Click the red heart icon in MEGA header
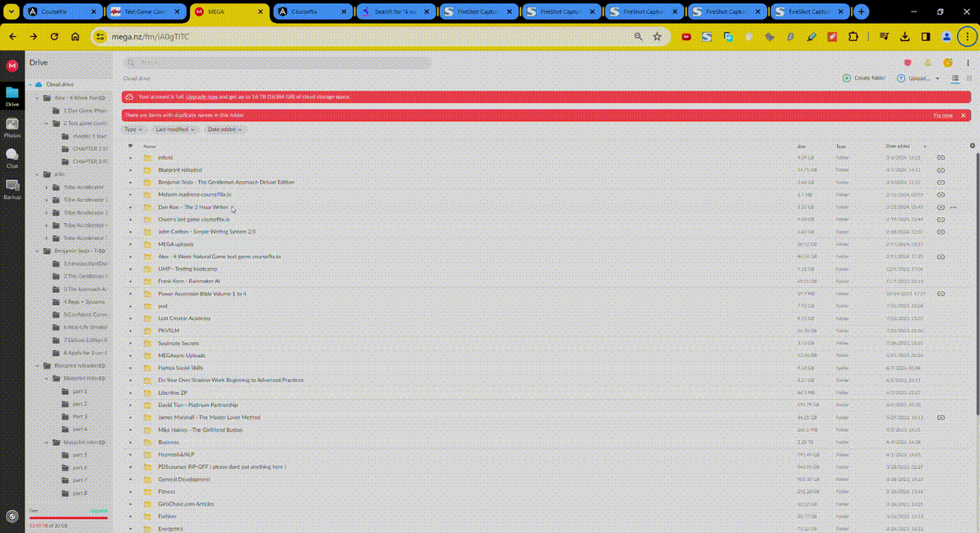 click(x=908, y=63)
